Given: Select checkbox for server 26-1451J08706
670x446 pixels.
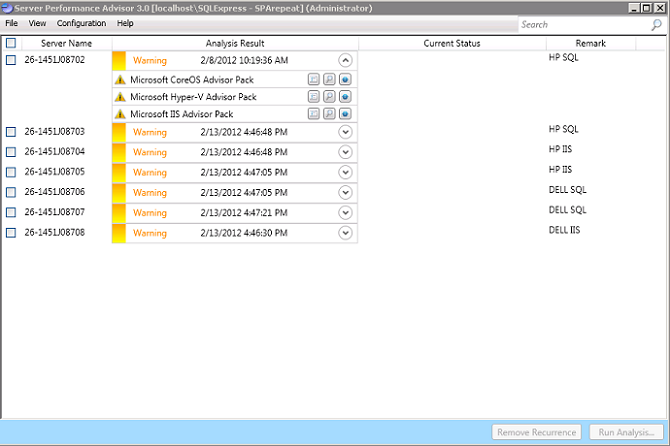Looking at the screenshot, I should (11, 192).
